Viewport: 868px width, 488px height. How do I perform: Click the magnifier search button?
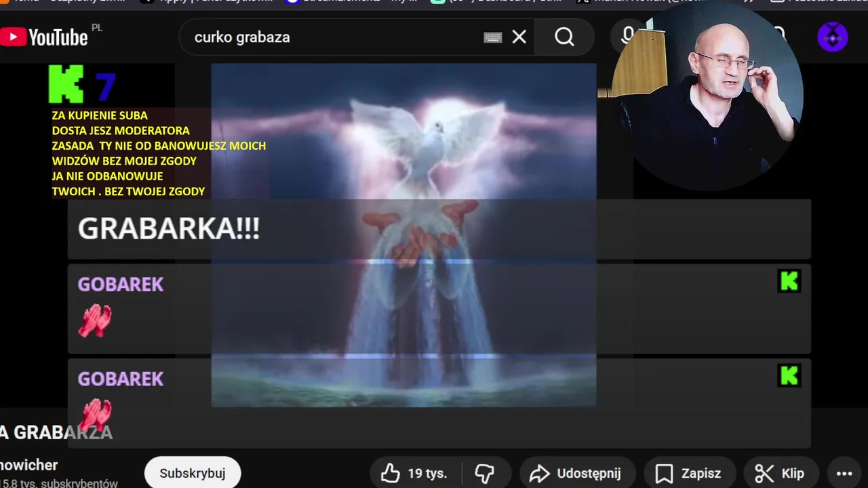564,37
